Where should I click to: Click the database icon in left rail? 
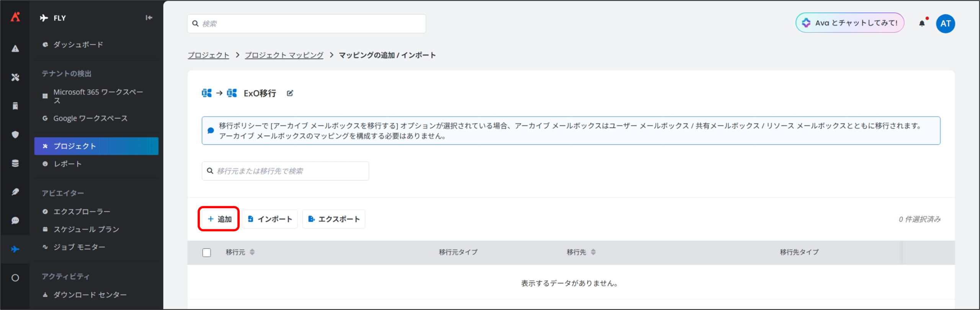[x=15, y=163]
